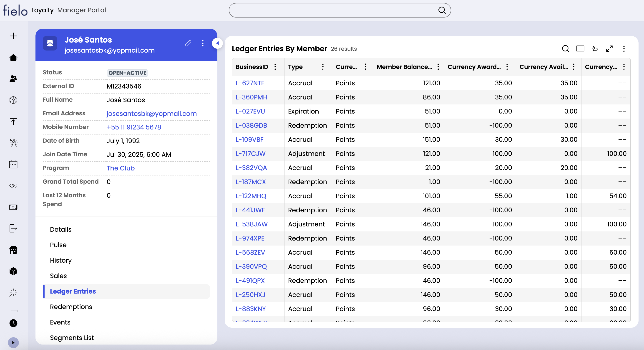Open Type column options menu
Screen dimensions: 644x350
tap(323, 67)
